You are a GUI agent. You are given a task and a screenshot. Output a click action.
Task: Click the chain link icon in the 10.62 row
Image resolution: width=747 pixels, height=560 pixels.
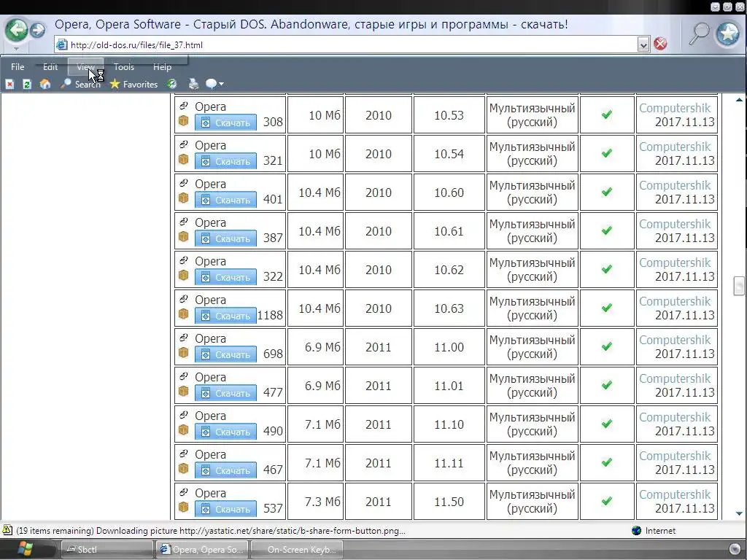point(183,260)
